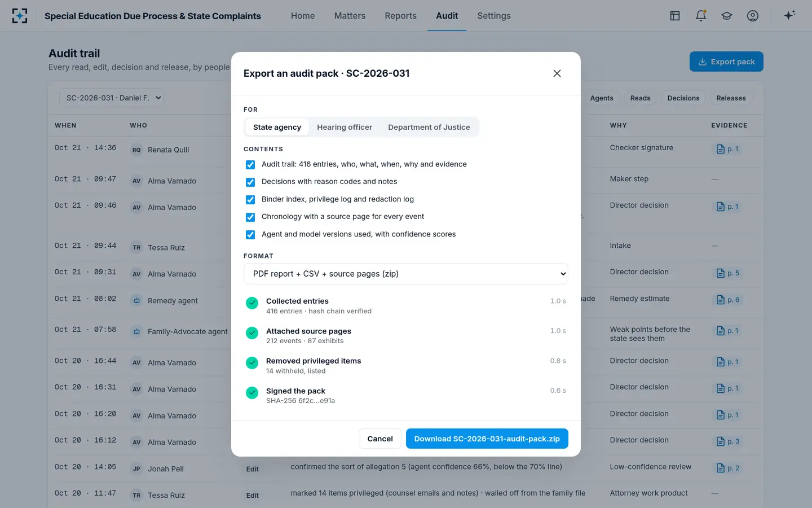The width and height of the screenshot is (812, 508).
Task: Open the Settings menu item
Action: tap(494, 16)
